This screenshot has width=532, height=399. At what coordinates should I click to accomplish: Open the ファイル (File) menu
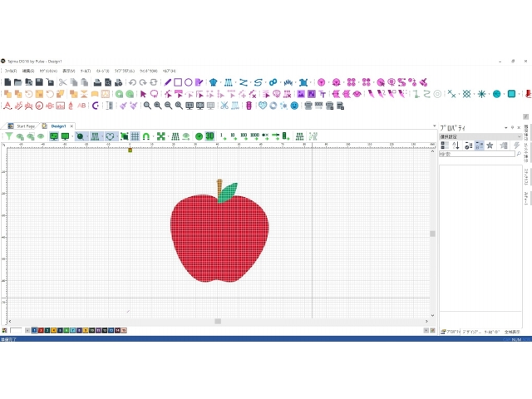[x=11, y=71]
